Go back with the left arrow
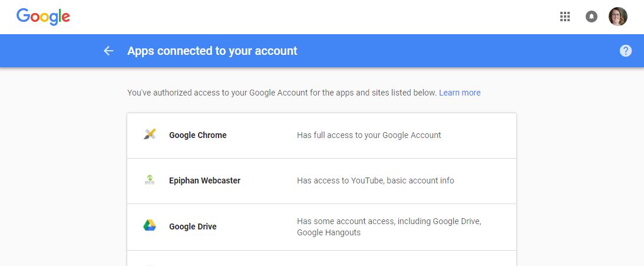This screenshot has height=266, width=644. click(108, 51)
